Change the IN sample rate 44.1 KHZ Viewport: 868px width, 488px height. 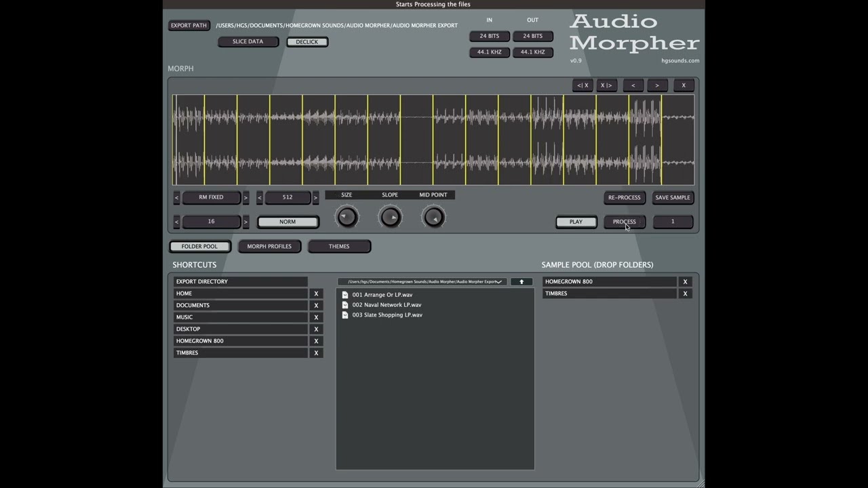pyautogui.click(x=489, y=52)
